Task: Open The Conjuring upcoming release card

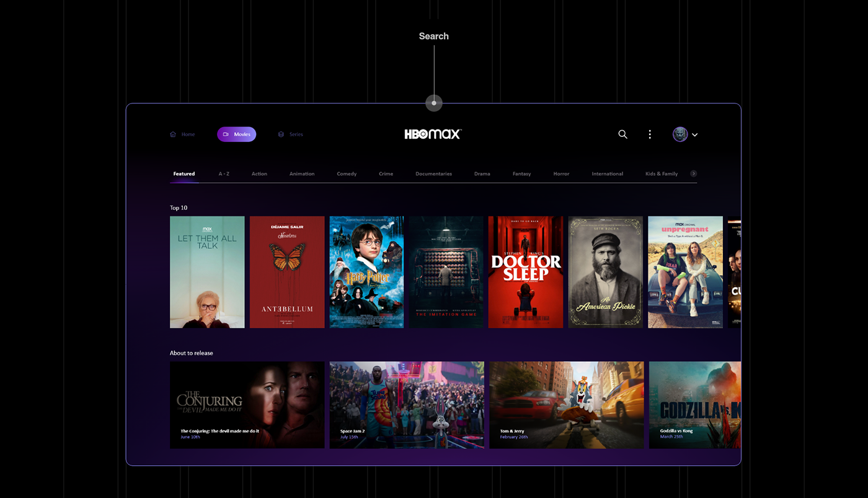Action: tap(247, 405)
